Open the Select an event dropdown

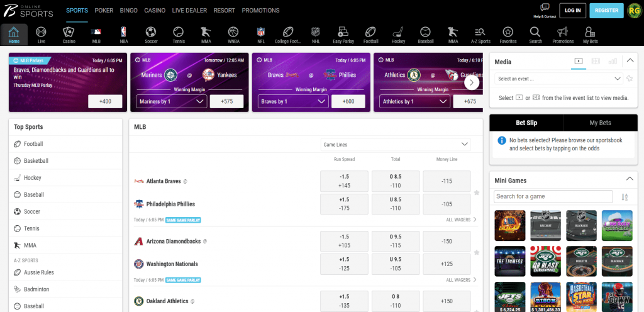pos(559,79)
